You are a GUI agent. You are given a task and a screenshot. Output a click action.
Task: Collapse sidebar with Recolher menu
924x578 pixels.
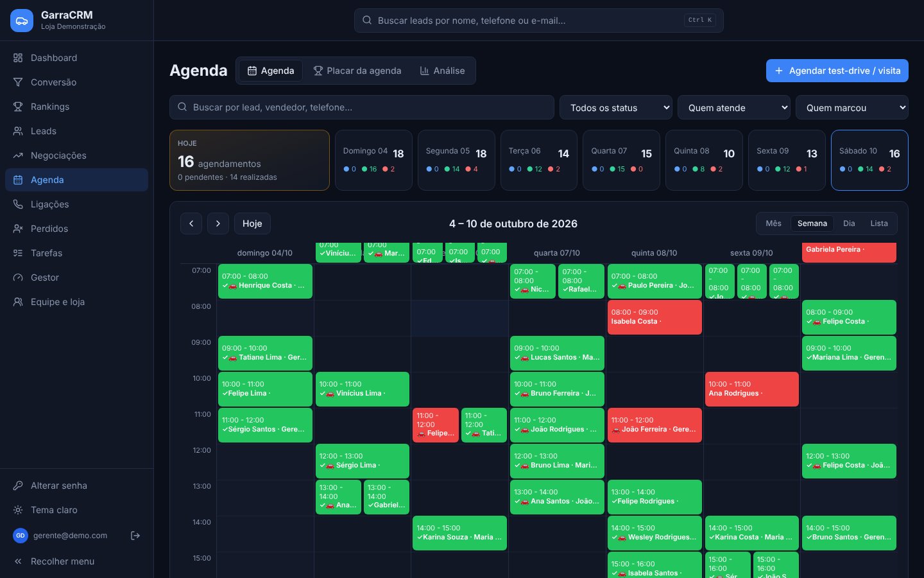(x=76, y=561)
